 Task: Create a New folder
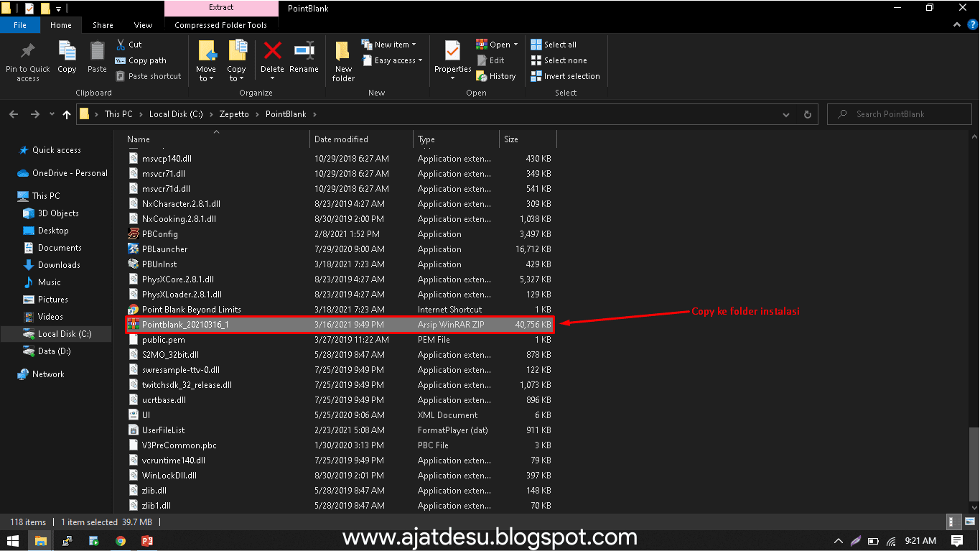[x=343, y=60]
